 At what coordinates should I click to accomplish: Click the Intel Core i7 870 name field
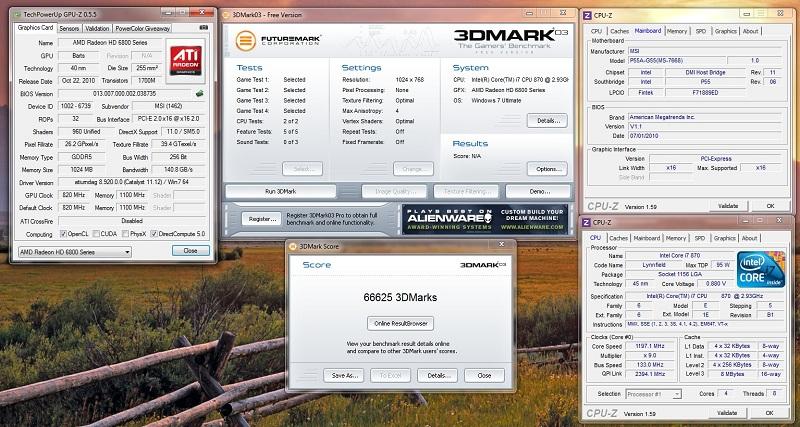(679, 256)
